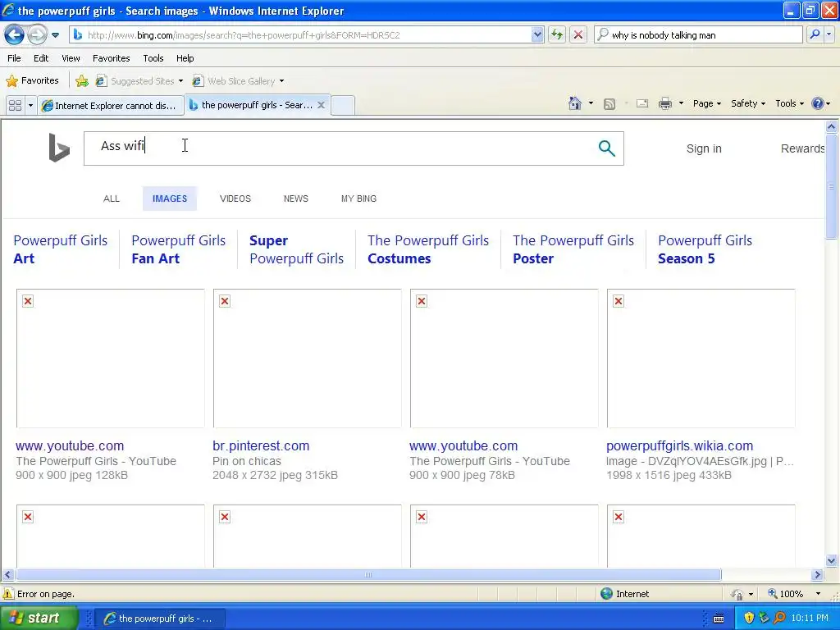Click the Read Mail envelope icon

coord(642,103)
